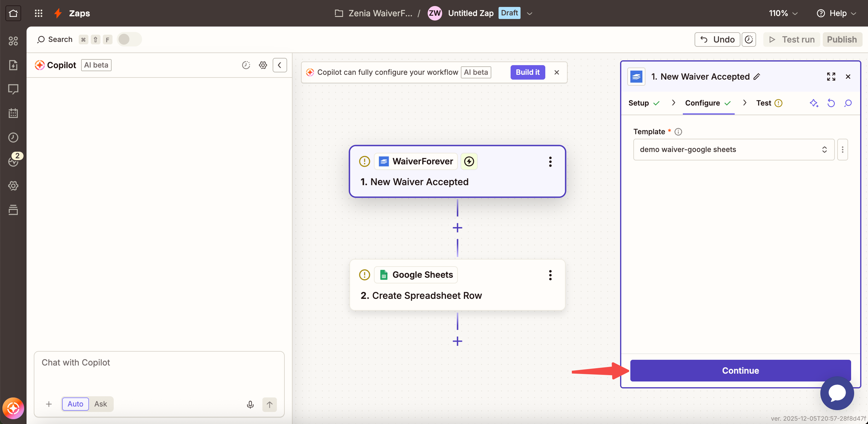Open Copilot settings gear icon
Viewport: 868px width, 424px height.
click(x=263, y=65)
